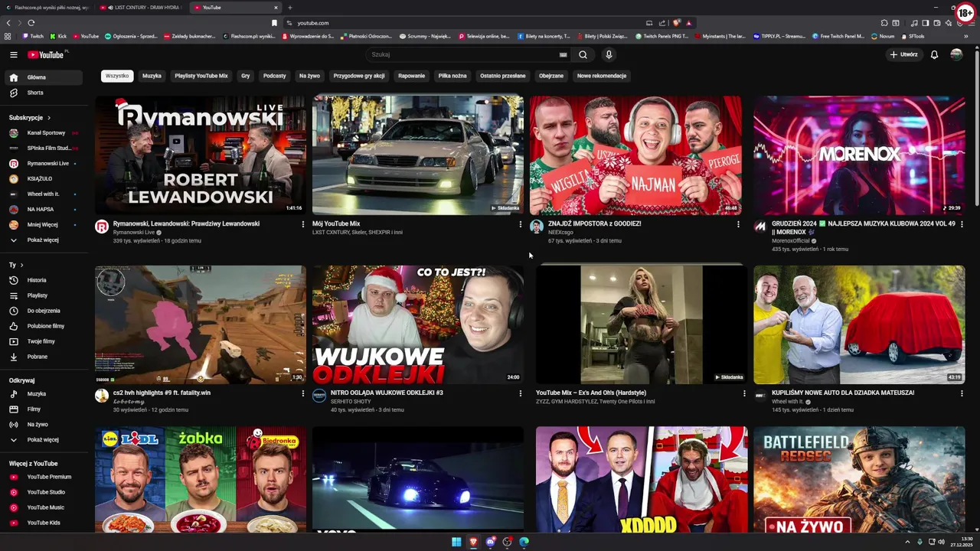
Task: Open Rymanowski Live subscription channel
Action: [x=42, y=163]
